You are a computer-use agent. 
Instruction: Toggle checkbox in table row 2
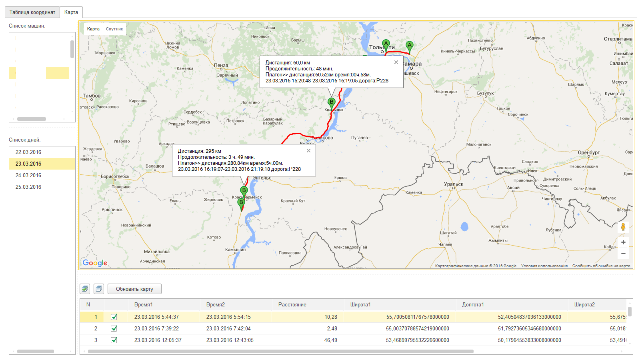[114, 328]
